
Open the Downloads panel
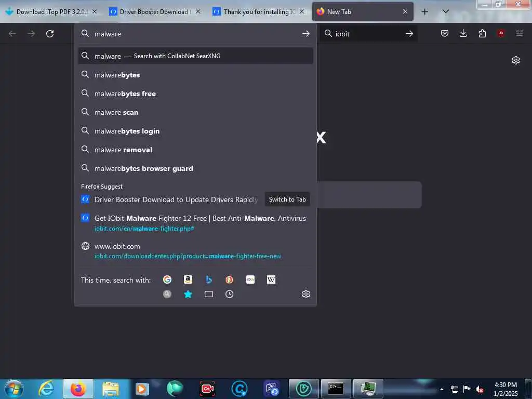point(463,33)
